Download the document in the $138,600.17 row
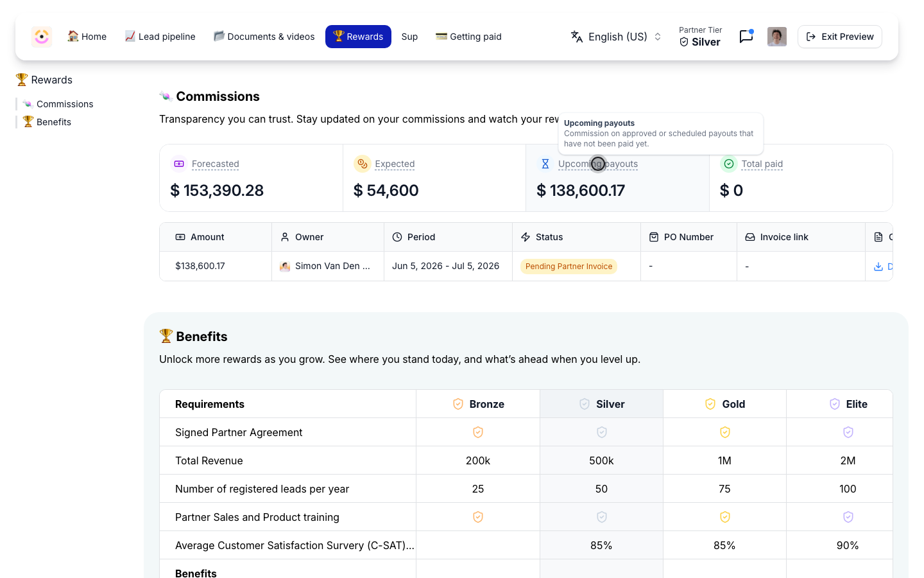 tap(883, 267)
